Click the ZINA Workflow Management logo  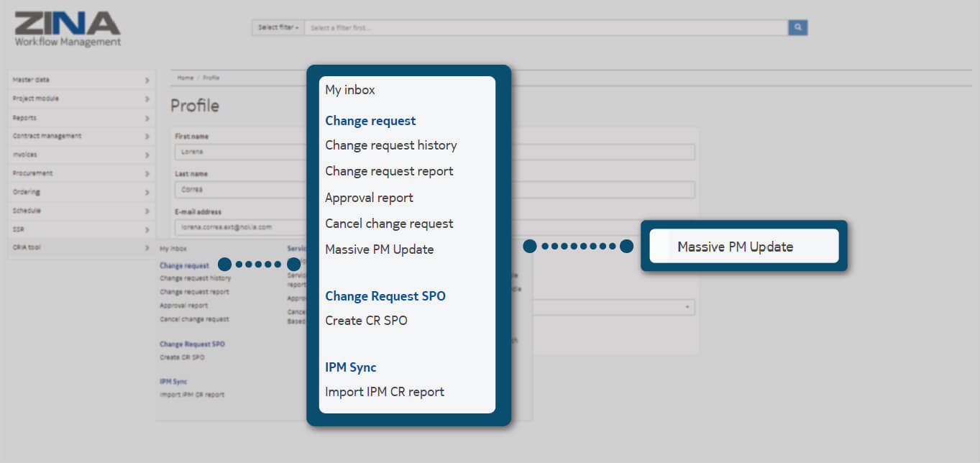pyautogui.click(x=68, y=29)
